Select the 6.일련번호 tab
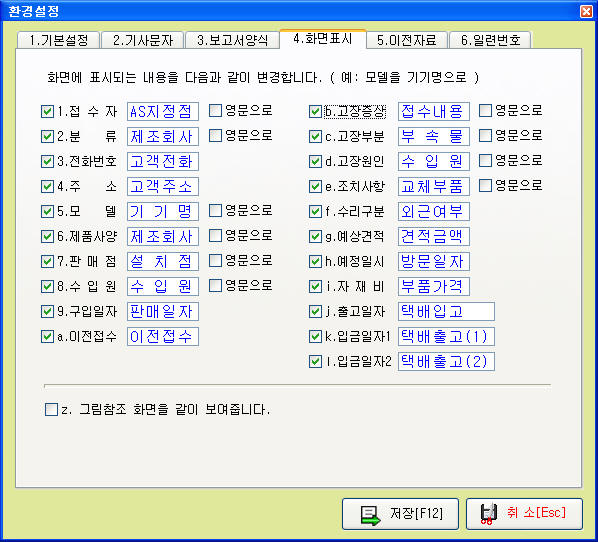This screenshot has height=542, width=598. [x=490, y=40]
